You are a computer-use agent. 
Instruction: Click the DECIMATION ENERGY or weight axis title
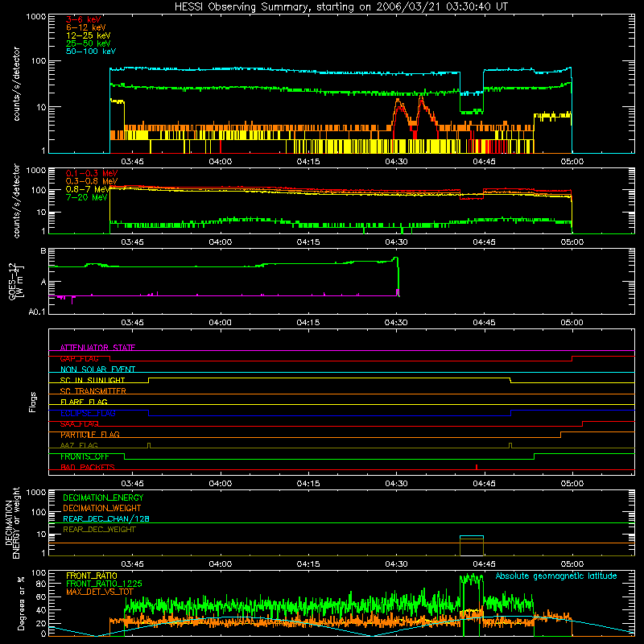pos(12,522)
